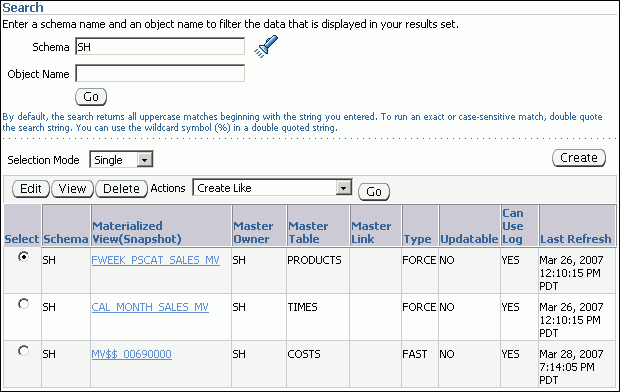The height and width of the screenshot is (392, 620).
Task: Click the Search section heading
Action: pos(23,8)
